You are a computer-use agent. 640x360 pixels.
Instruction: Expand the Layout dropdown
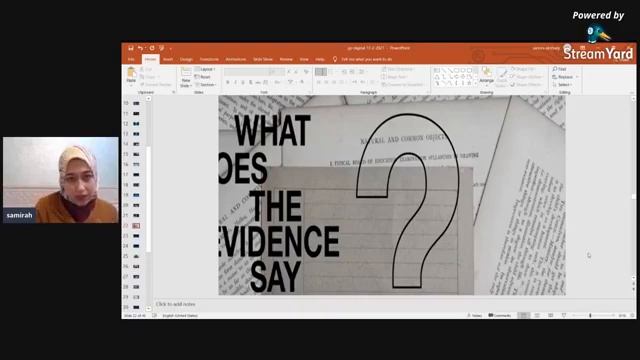tap(205, 69)
